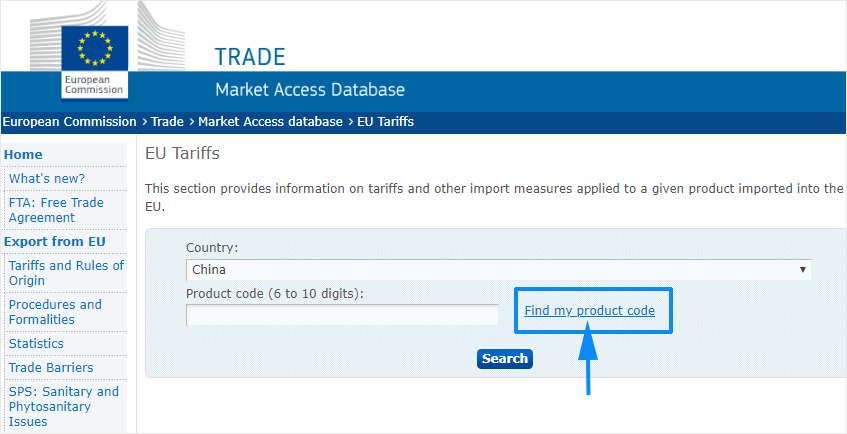Click Market Access database breadcrumb
This screenshot has width=847, height=434.
(270, 122)
